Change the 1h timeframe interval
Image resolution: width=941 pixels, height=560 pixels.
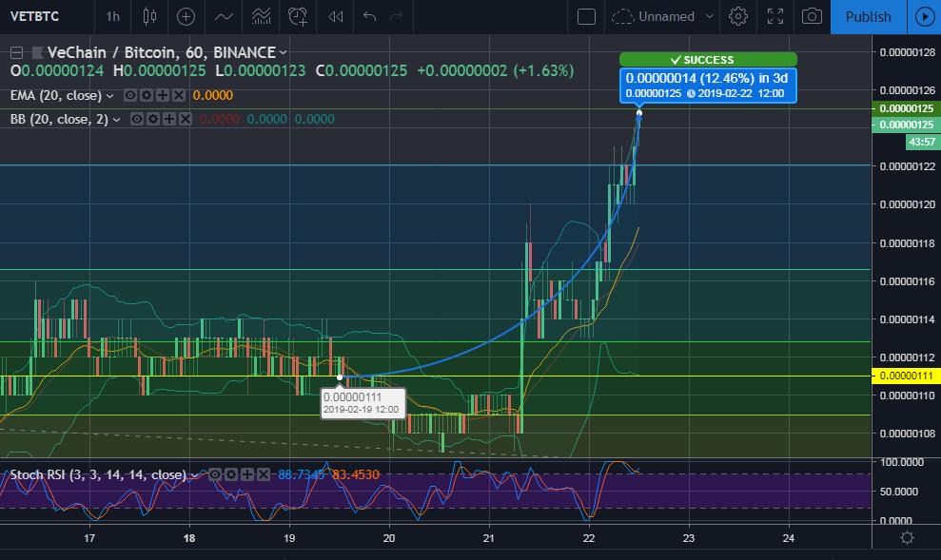113,16
